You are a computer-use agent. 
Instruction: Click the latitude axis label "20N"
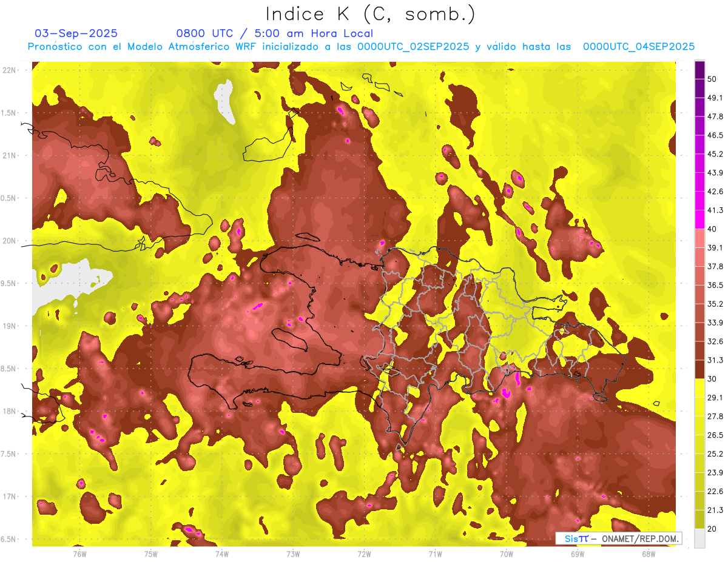click(8, 241)
